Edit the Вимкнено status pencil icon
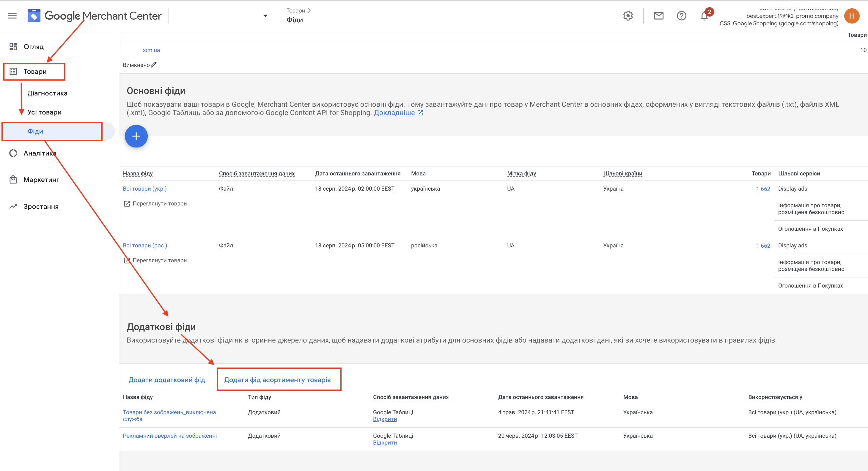Viewport: 868px width, 471px height. coord(154,65)
